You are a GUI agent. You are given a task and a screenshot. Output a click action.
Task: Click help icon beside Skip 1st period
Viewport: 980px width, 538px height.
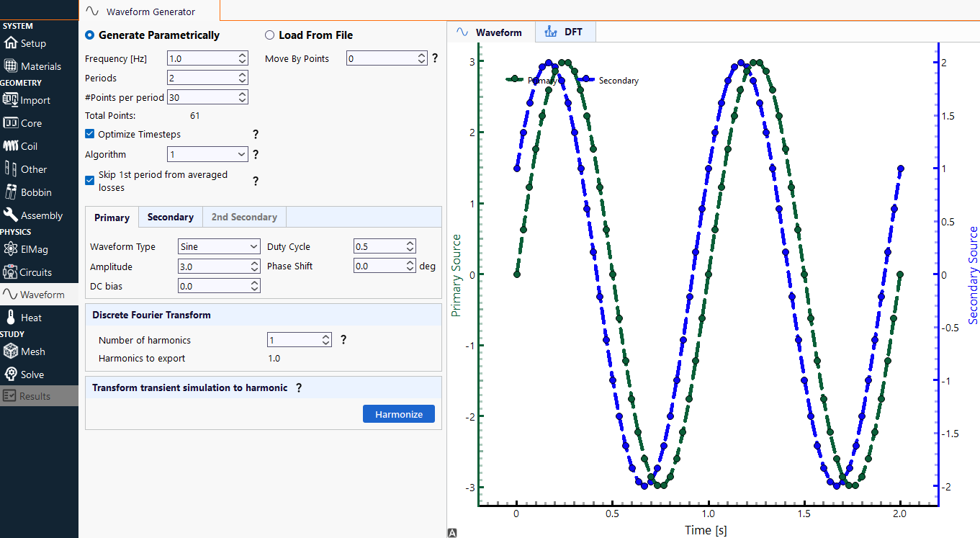pos(255,181)
